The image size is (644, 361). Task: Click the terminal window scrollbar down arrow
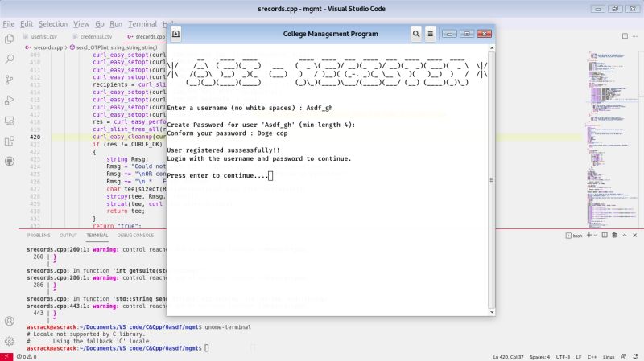tap(492, 312)
